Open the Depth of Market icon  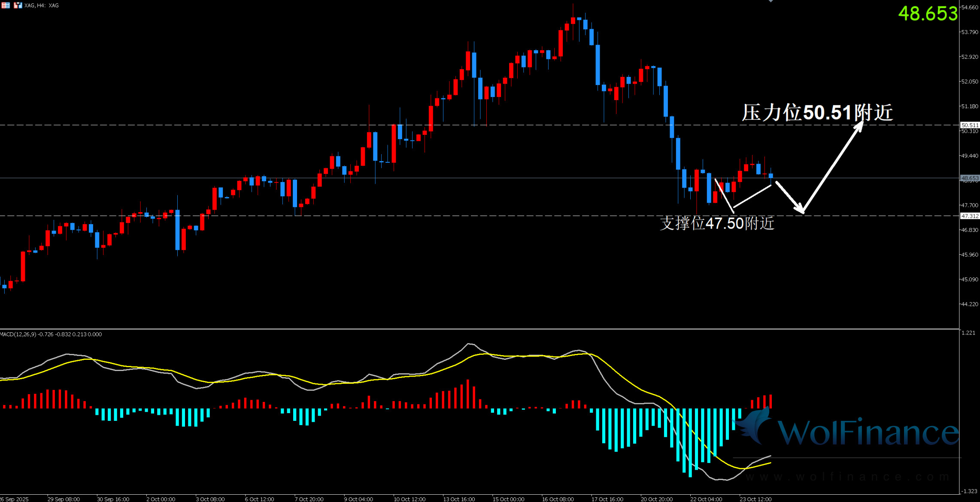[6, 5]
